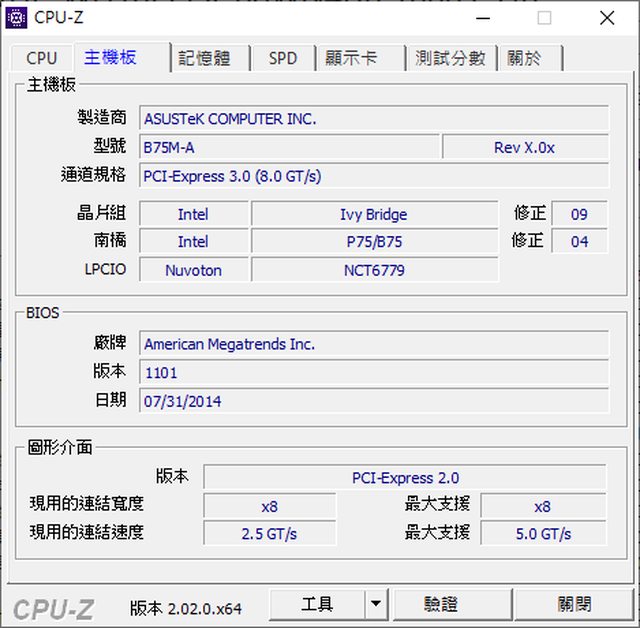Click the PCI-Express 3.0 (8.0 GT/s) field
The image size is (640, 628).
pyautogui.click(x=373, y=176)
